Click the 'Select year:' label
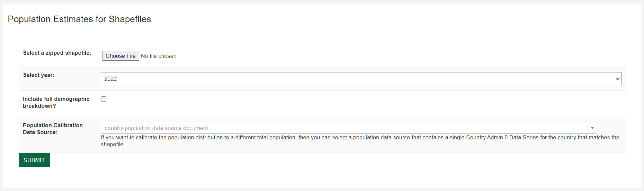 39,75
